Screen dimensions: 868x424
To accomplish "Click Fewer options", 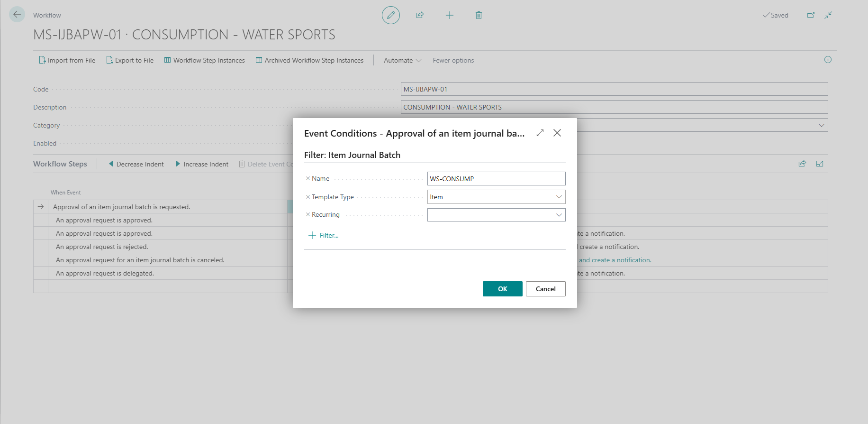I will pyautogui.click(x=453, y=60).
